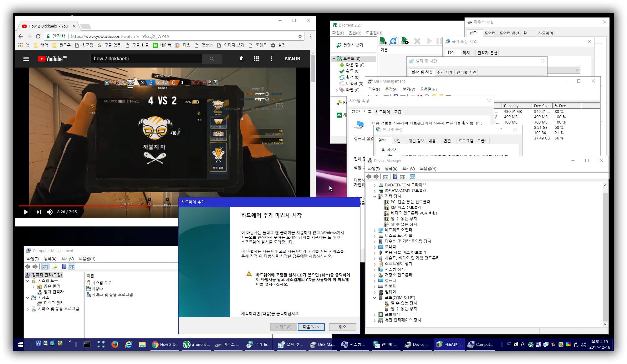Open Task View from the taskbar
Viewport: 627px width, 364px height.
[101, 344]
